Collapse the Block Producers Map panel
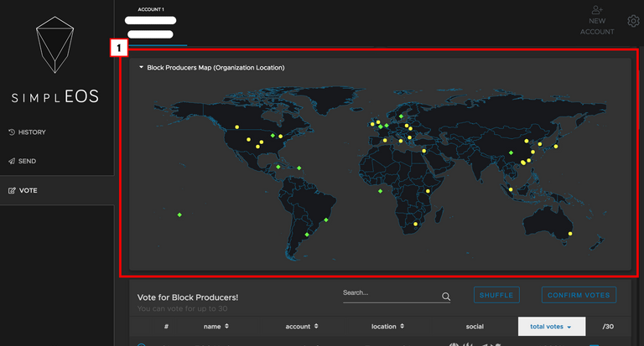Viewport: 644px width, 346px height. click(x=141, y=67)
